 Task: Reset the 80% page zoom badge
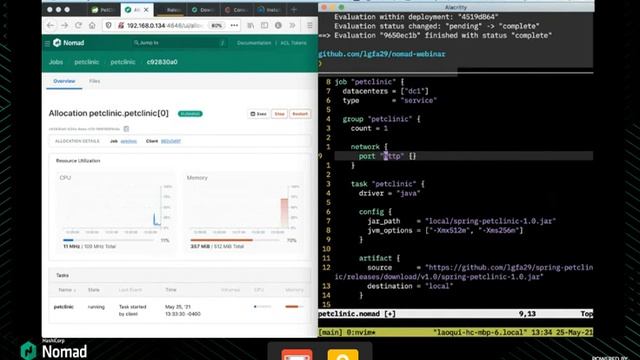tap(216, 25)
